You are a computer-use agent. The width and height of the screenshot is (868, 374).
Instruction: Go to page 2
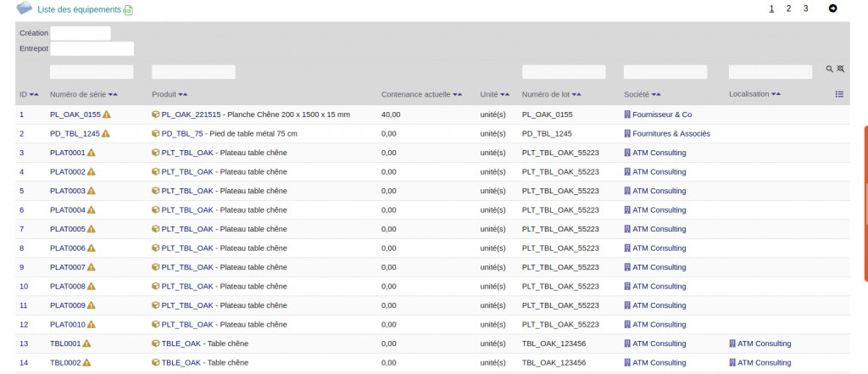788,8
